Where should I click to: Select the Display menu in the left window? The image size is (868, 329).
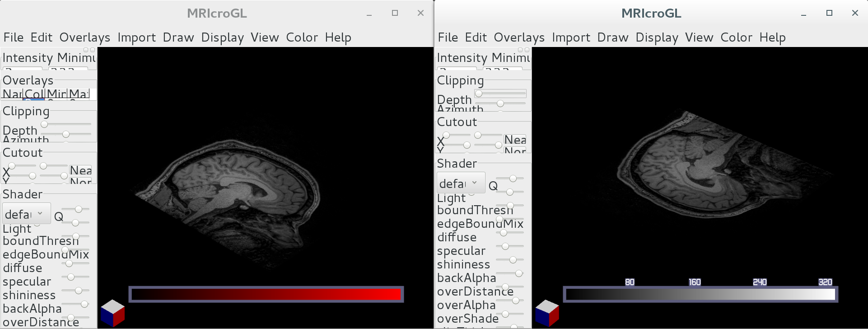point(222,38)
